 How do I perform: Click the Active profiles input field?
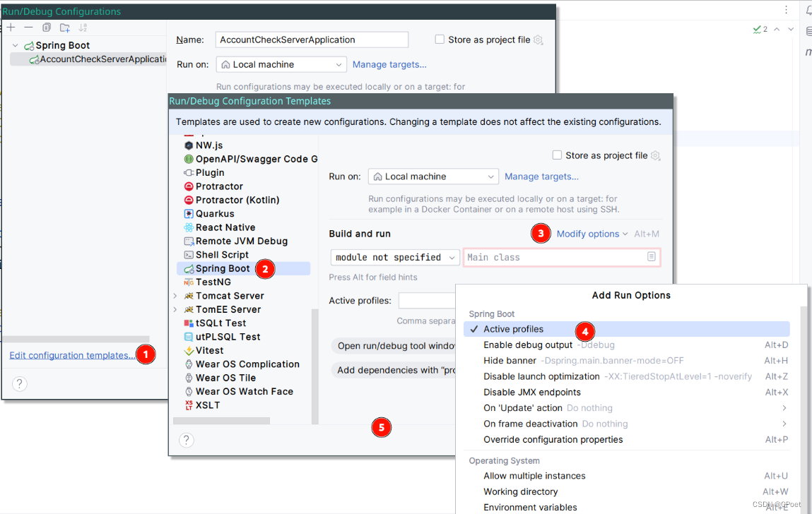(428, 301)
